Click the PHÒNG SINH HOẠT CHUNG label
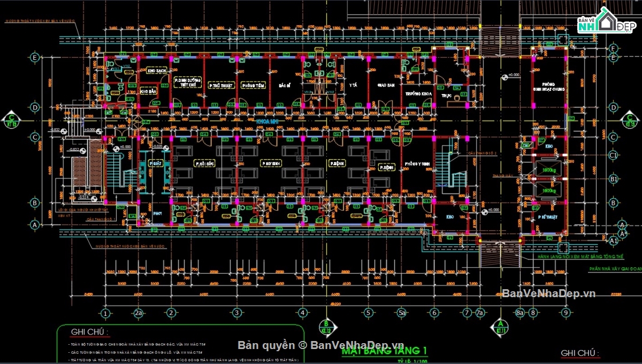Image resolution: width=642 pixels, height=364 pixels. point(548,87)
